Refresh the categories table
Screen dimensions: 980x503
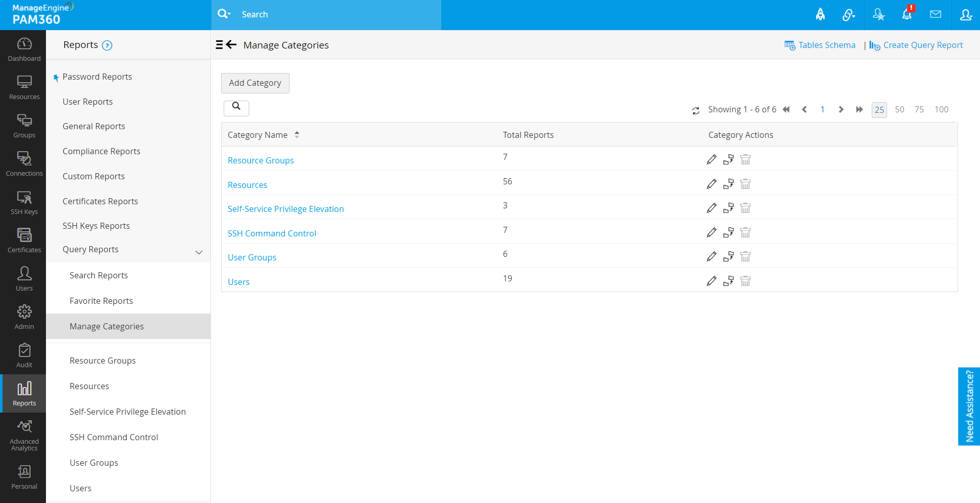click(696, 110)
